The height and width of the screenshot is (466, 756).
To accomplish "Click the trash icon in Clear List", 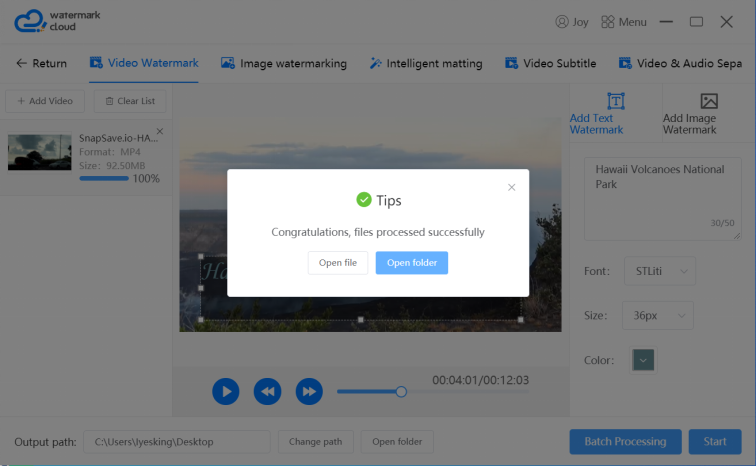I will [x=109, y=101].
